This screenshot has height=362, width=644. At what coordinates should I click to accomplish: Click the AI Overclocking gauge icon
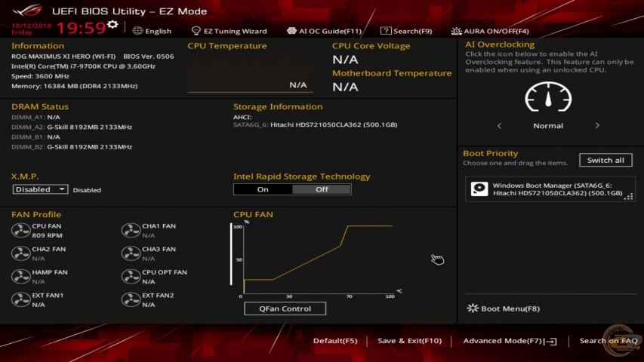click(x=548, y=97)
